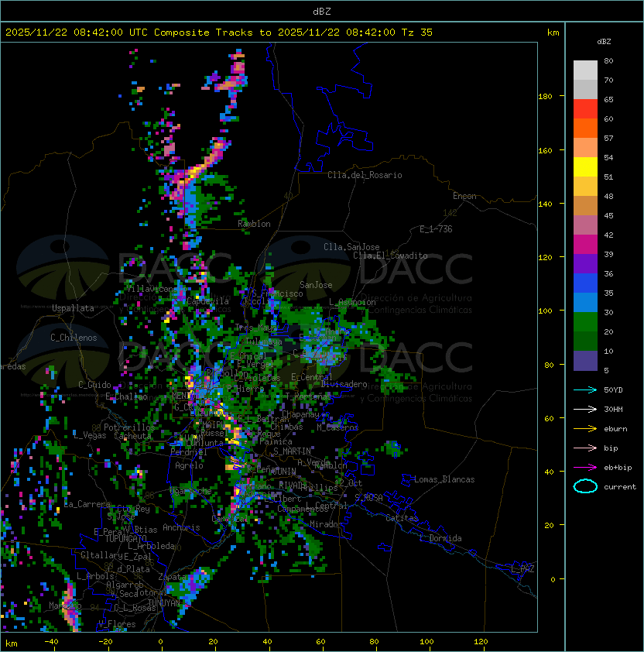Click the 'Villavicencio' place label
Image resolution: width=644 pixels, height=652 pixels.
(x=156, y=289)
